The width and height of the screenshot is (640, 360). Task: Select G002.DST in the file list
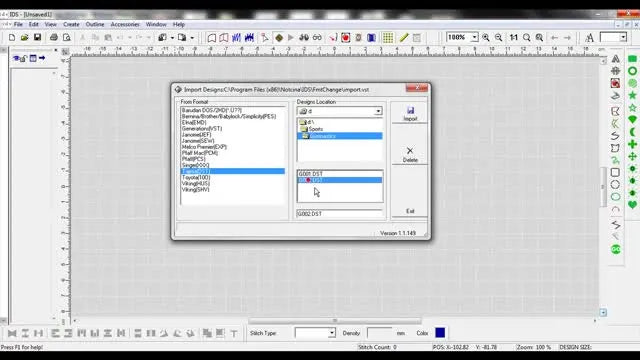click(340, 180)
